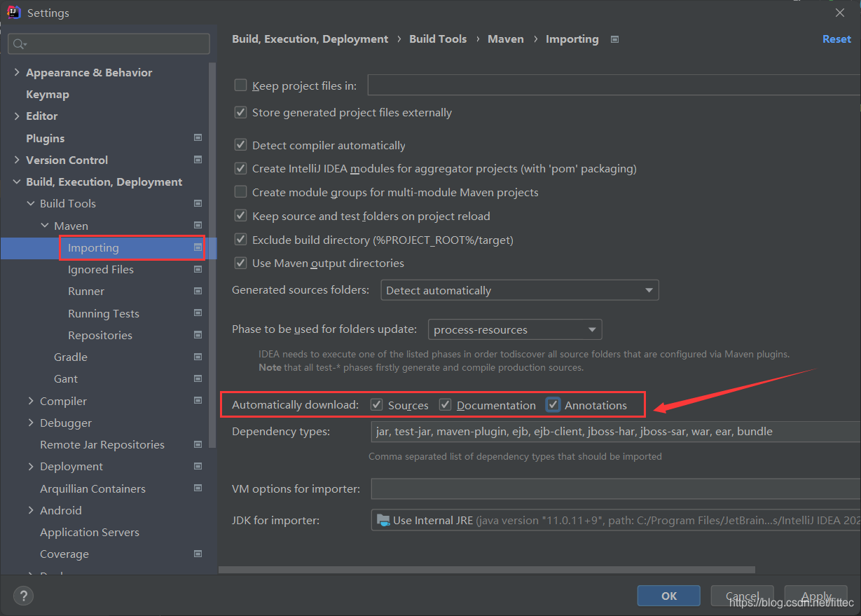Click horizontal scrollbar under importing options
Viewport: 861px width, 616px height.
(x=487, y=570)
